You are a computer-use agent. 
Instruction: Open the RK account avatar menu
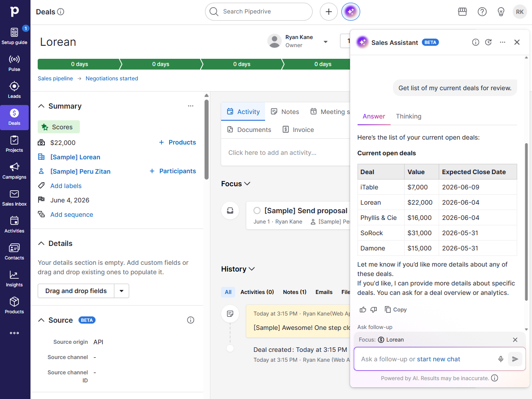coord(519,12)
